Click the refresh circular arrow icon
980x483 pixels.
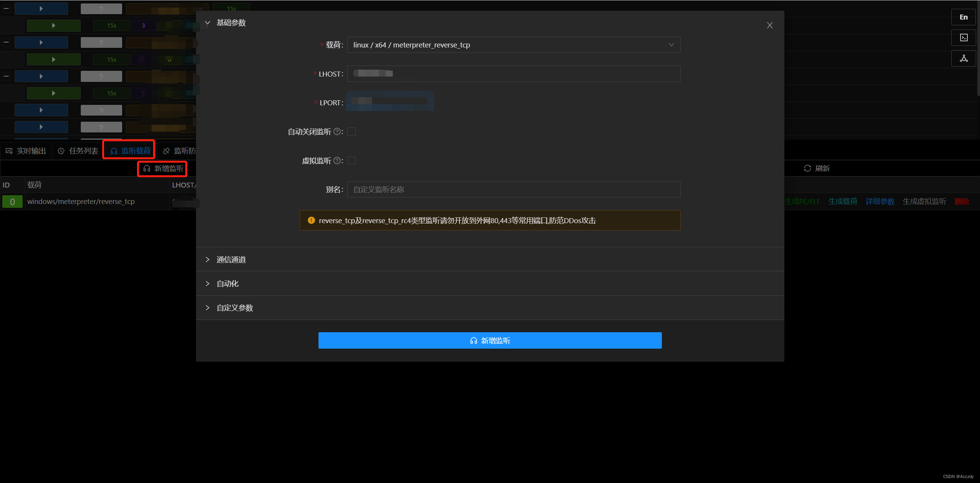[x=807, y=168]
